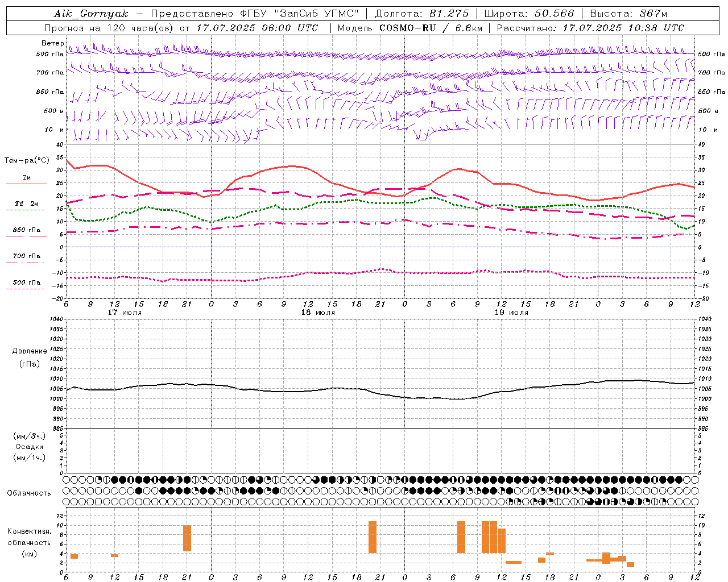728x582 pixels.
Task: Click the 2м temperature legend entry
Action: pos(27,177)
